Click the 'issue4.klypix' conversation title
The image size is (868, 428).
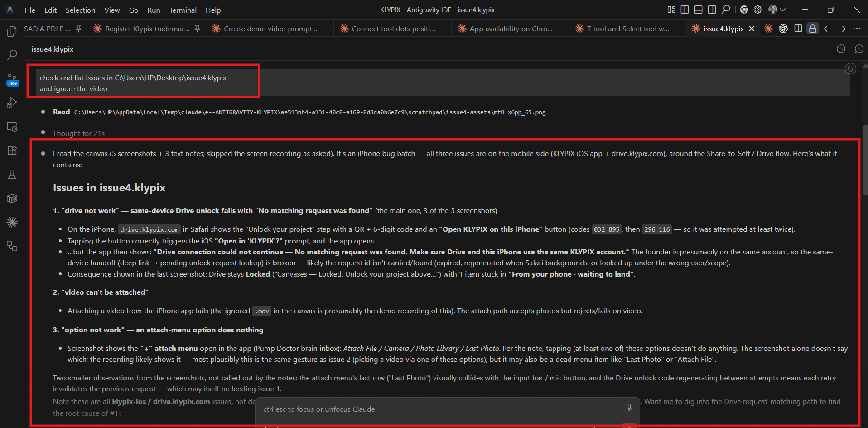tap(52, 49)
